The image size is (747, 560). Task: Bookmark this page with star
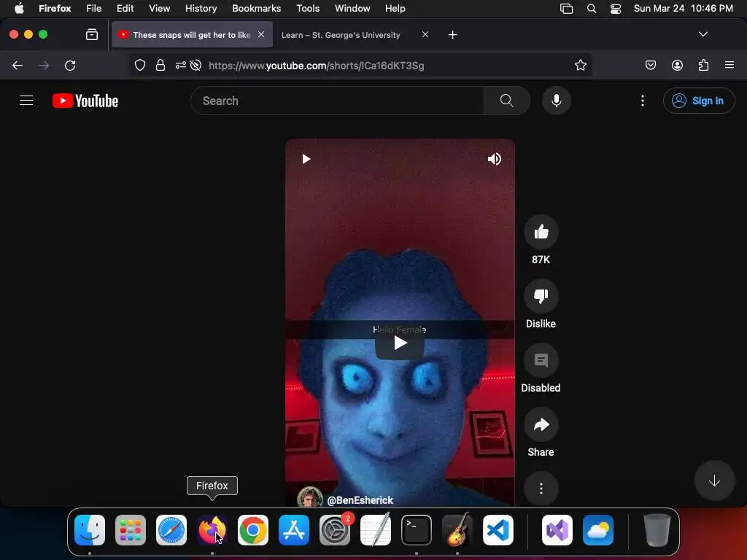click(x=580, y=65)
